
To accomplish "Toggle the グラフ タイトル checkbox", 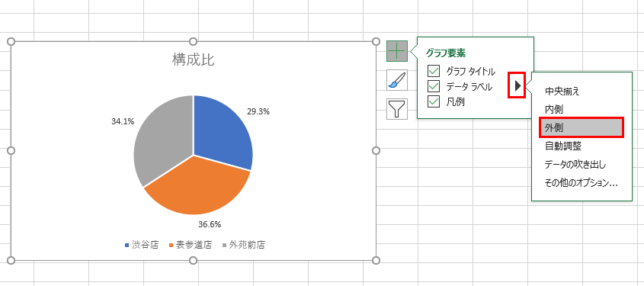I will coord(434,72).
